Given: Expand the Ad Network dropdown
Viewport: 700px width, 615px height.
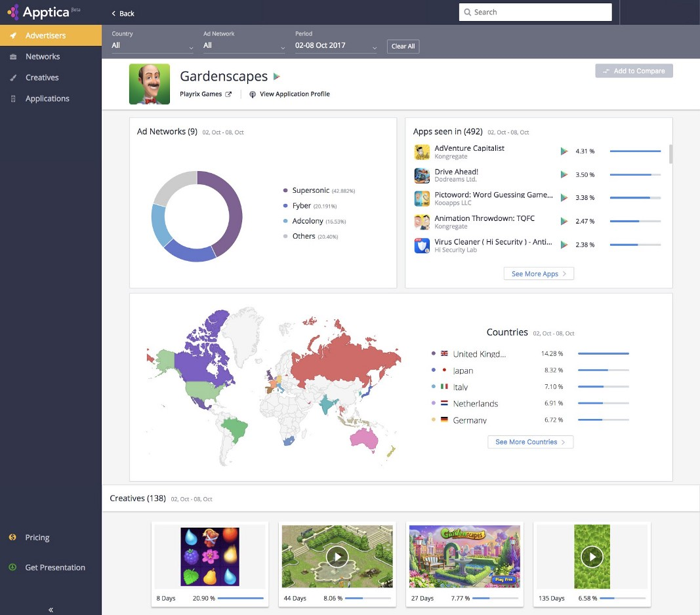Looking at the screenshot, I should tap(244, 46).
